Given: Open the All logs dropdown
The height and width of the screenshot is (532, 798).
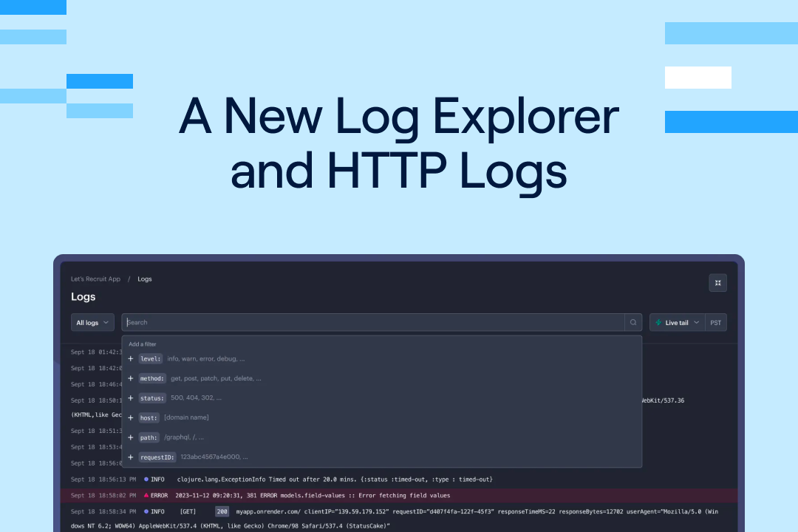Looking at the screenshot, I should [x=92, y=322].
